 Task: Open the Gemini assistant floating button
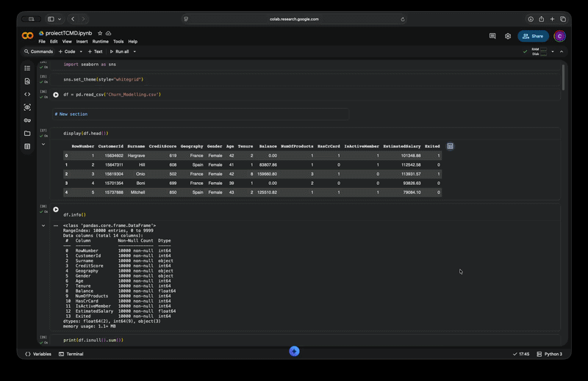click(295, 351)
